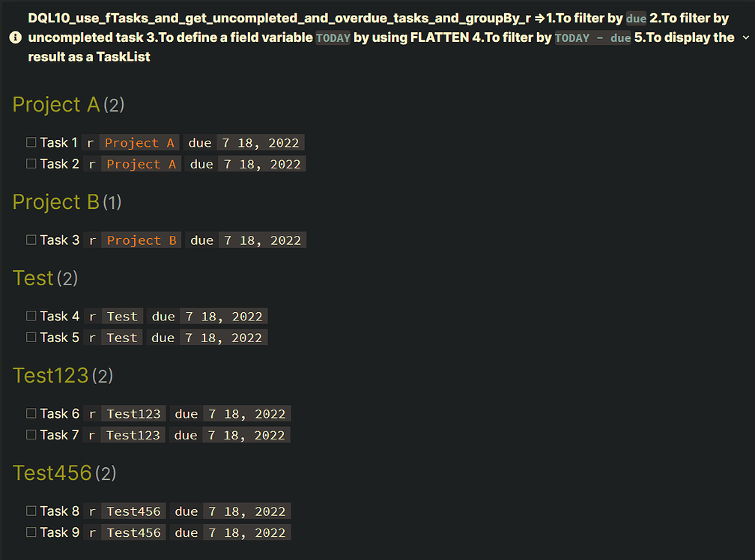This screenshot has width=755, height=560.
Task: Open the Test456 tag on Task 9
Action: click(x=133, y=532)
